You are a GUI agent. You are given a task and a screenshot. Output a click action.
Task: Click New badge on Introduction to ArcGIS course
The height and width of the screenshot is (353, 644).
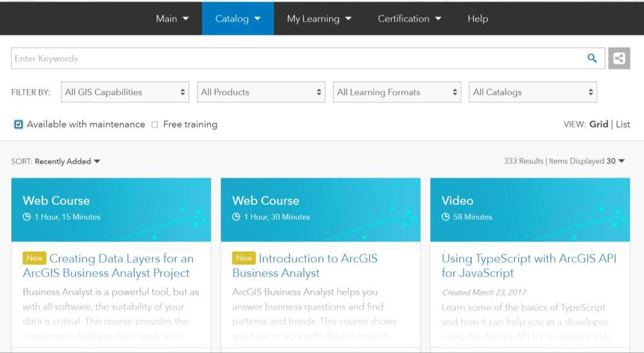(x=244, y=258)
